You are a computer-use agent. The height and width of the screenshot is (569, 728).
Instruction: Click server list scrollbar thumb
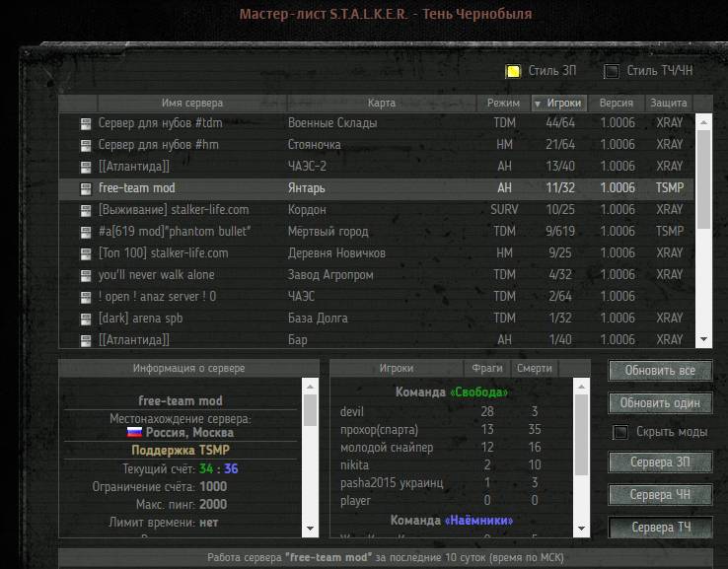(704, 179)
